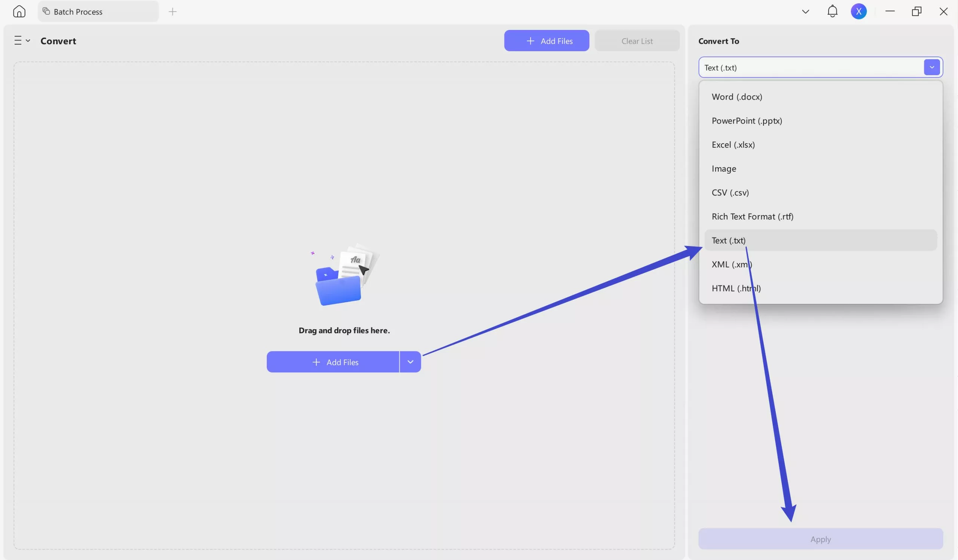Click the Clear List button
958x560 pixels.
coord(637,41)
